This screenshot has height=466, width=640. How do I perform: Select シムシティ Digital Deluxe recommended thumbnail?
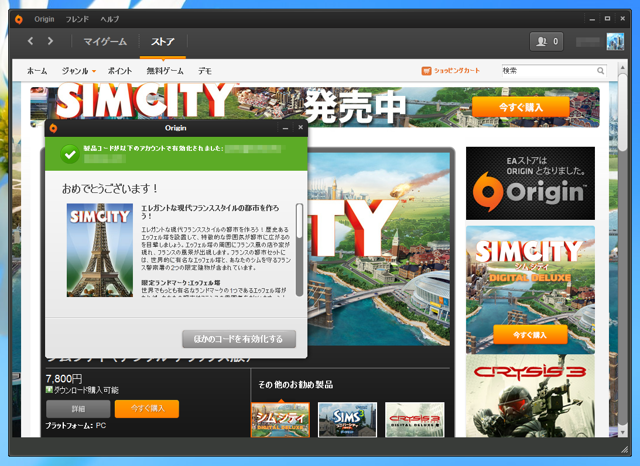pyautogui.click(x=280, y=420)
